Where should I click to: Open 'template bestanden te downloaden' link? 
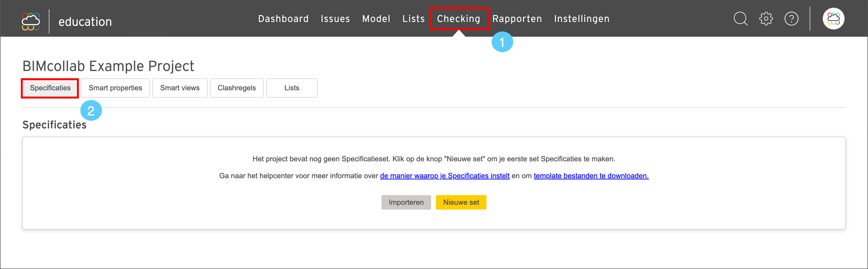point(591,176)
